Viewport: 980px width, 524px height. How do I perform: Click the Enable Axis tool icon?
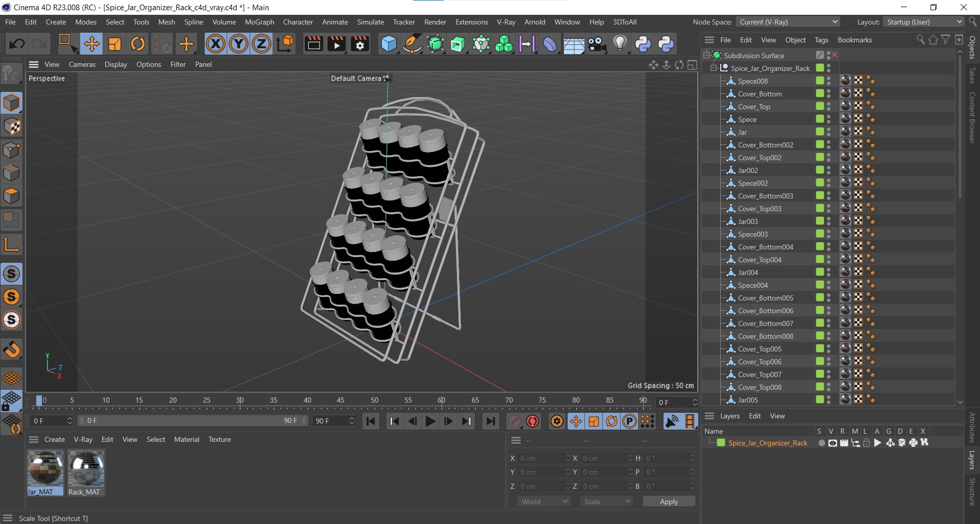(x=11, y=245)
